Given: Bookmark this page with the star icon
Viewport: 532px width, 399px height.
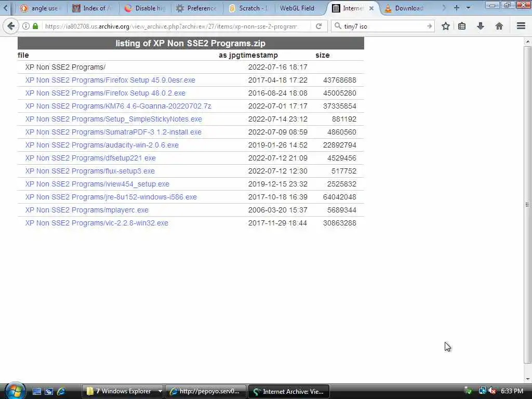Looking at the screenshot, I should (x=445, y=26).
